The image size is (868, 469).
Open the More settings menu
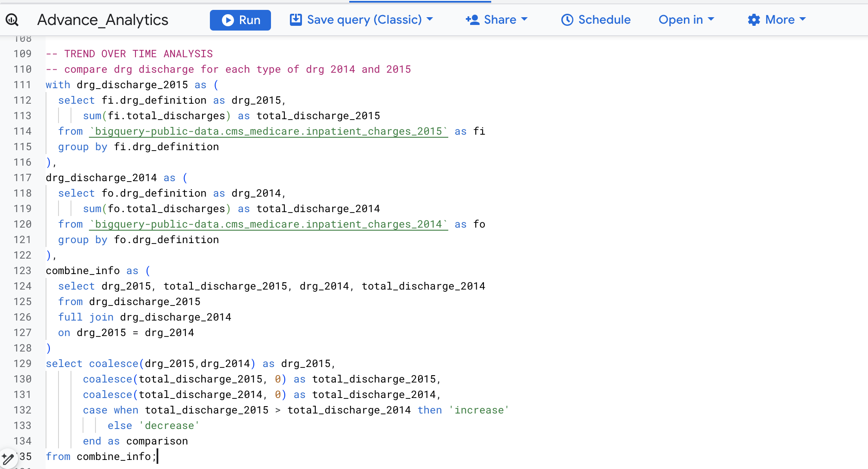[x=777, y=20]
